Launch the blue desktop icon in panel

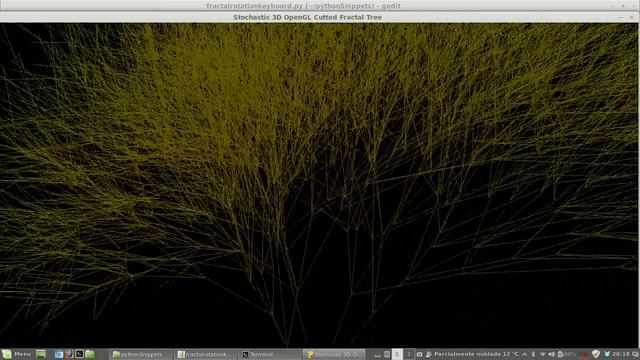(x=58, y=354)
